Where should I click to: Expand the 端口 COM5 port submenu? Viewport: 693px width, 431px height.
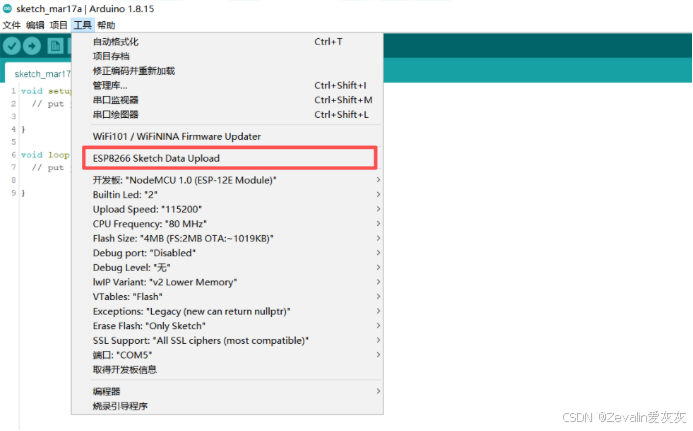click(x=227, y=355)
